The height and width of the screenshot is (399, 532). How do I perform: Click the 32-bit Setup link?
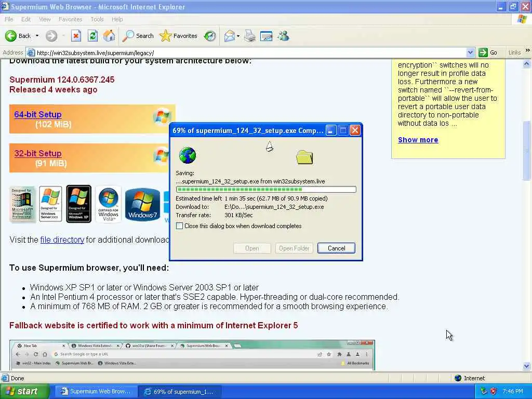coord(37,154)
